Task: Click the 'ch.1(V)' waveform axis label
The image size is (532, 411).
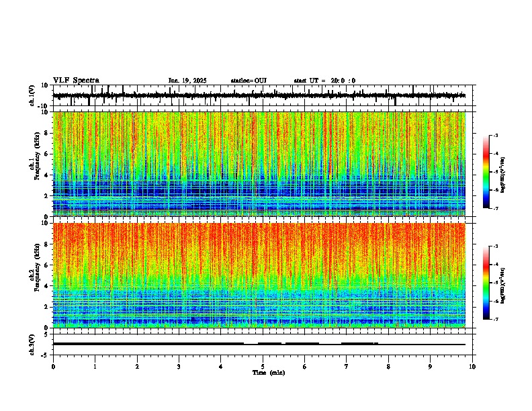Action: click(32, 95)
